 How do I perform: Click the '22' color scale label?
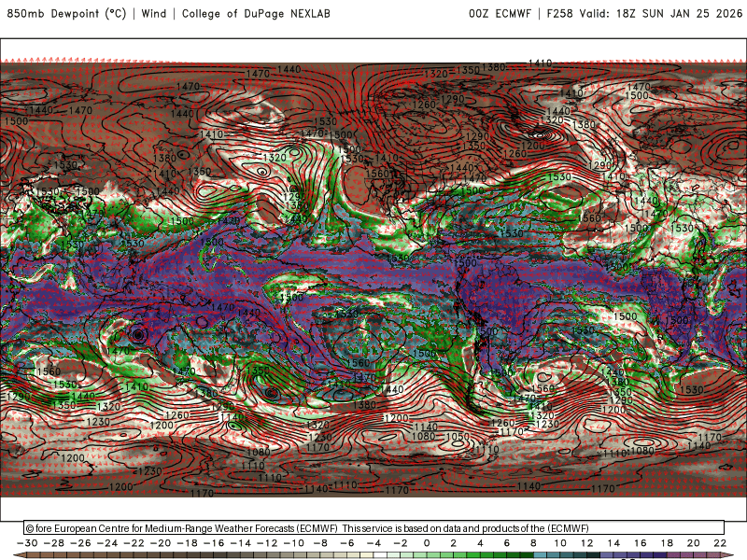pos(720,543)
